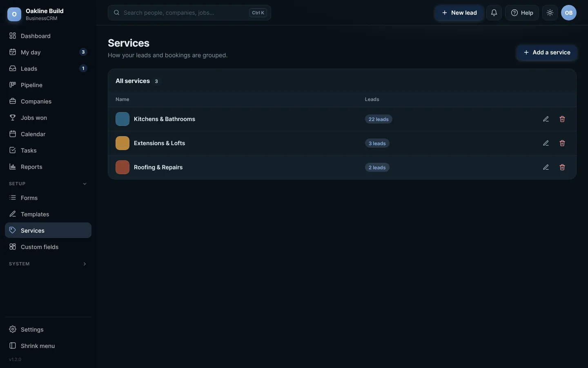Edit the Kitchens & Bathrooms service

546,119
